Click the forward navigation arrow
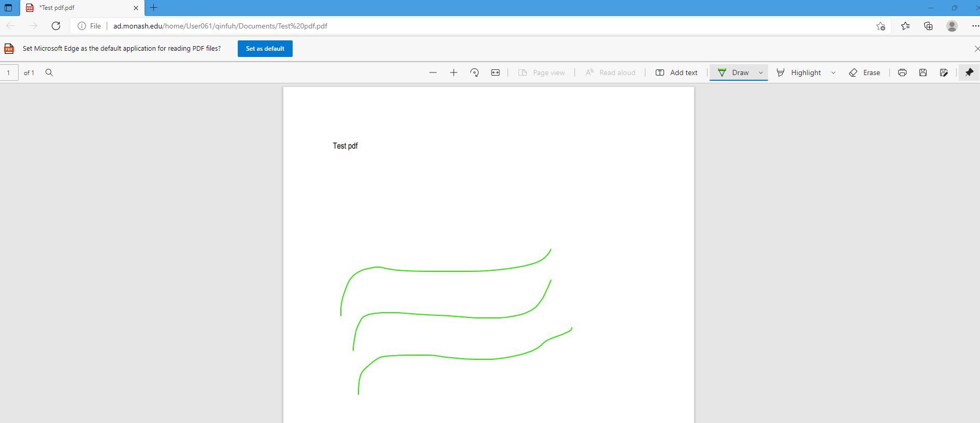 [33, 26]
